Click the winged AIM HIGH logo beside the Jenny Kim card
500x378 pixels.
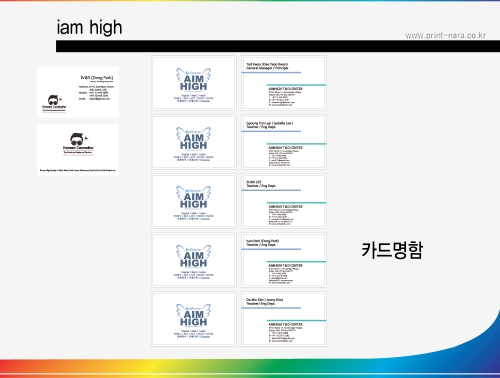point(194,315)
